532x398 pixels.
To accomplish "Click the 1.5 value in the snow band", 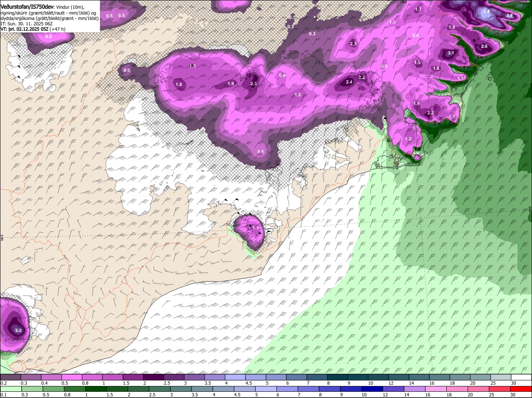I will (x=192, y=66).
